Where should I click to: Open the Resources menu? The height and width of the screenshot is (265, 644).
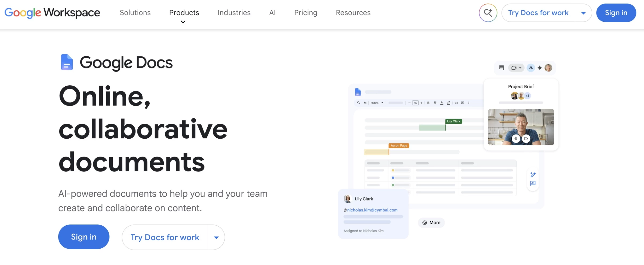(353, 13)
